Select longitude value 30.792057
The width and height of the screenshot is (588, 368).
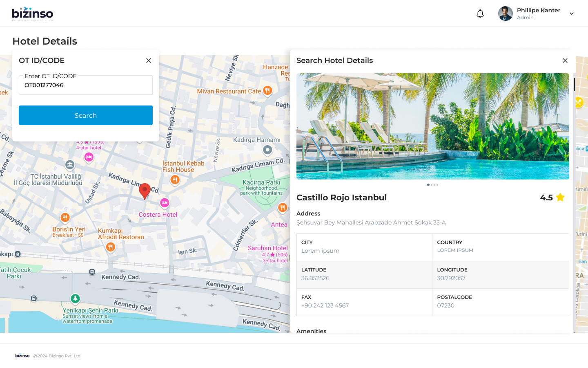[451, 278]
